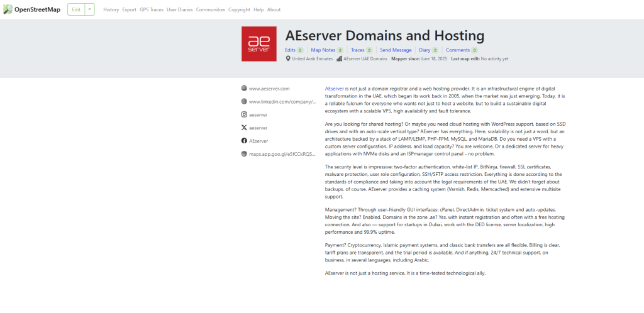Click Send Message to this user

pos(396,50)
